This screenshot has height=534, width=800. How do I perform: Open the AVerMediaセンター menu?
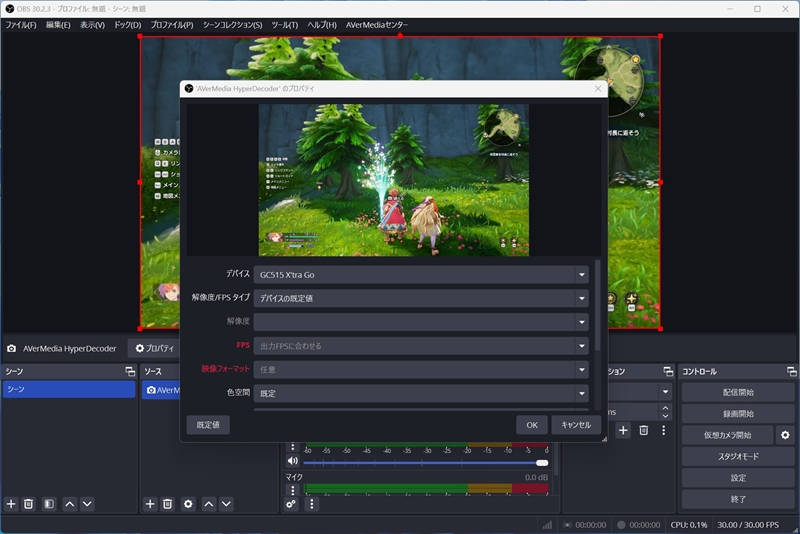[377, 24]
